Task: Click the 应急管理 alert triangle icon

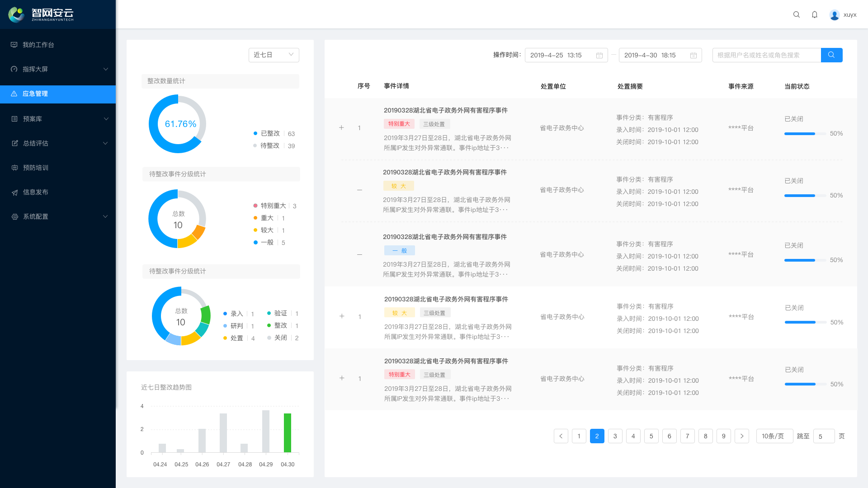Action: tap(14, 94)
